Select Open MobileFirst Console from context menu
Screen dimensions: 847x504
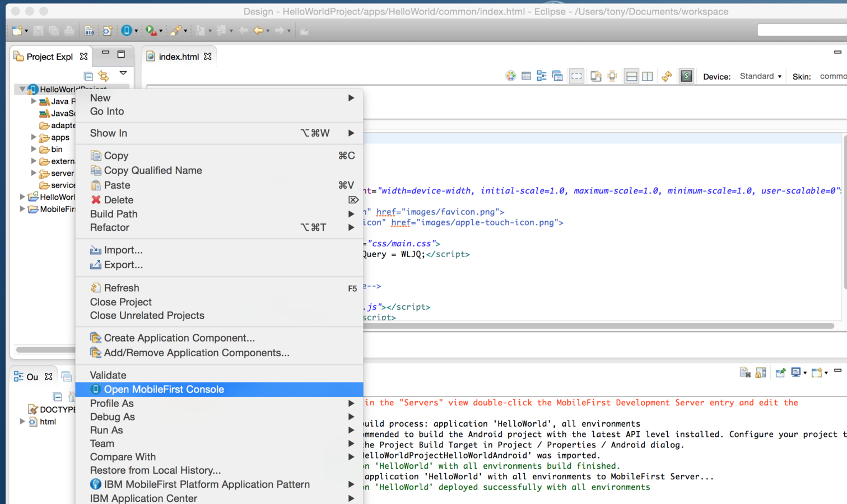pos(164,389)
